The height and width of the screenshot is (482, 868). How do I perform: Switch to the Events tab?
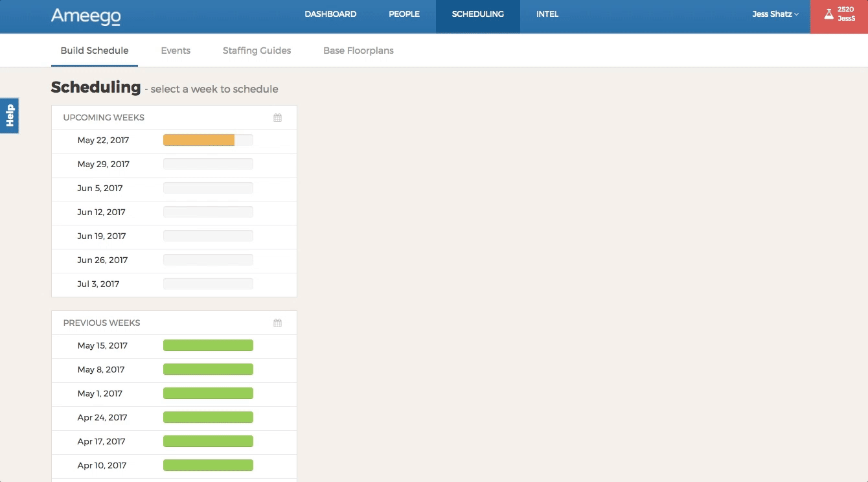click(x=176, y=51)
